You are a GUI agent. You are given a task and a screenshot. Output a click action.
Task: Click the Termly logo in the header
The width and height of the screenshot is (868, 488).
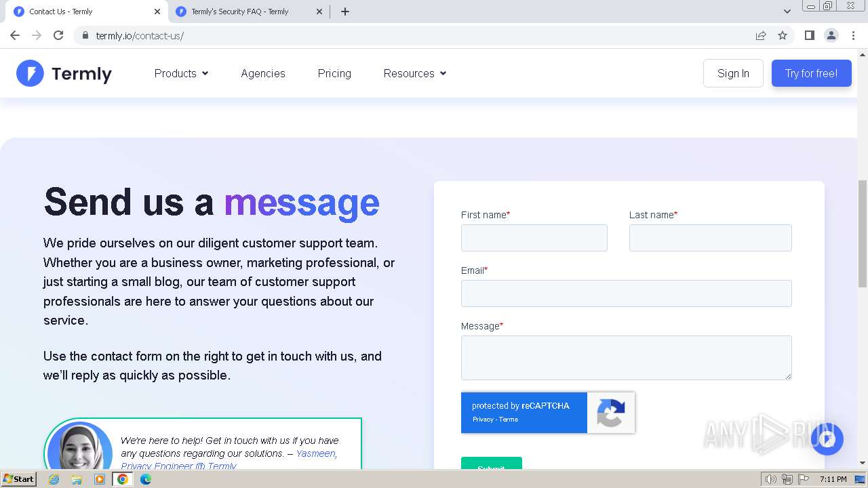coord(64,73)
